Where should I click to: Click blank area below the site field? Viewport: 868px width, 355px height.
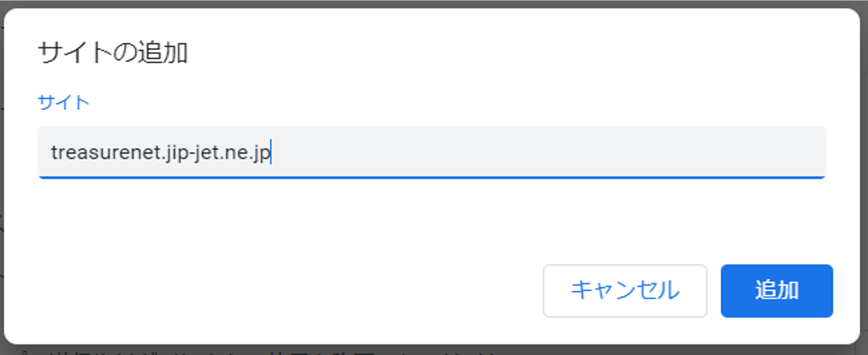(432, 218)
